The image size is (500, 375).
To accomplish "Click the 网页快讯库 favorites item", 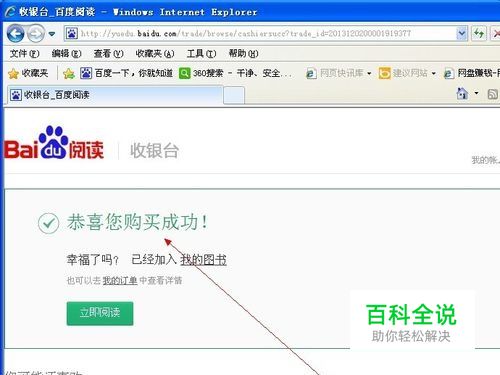I will [x=334, y=73].
